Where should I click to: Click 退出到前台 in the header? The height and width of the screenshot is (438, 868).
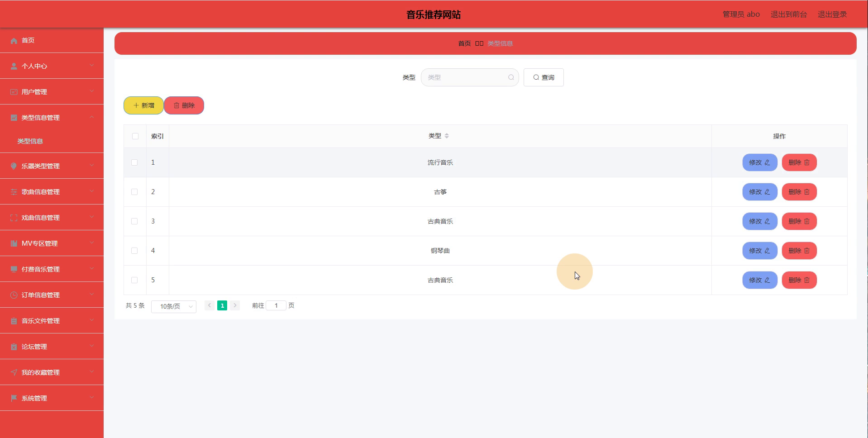[x=789, y=14]
